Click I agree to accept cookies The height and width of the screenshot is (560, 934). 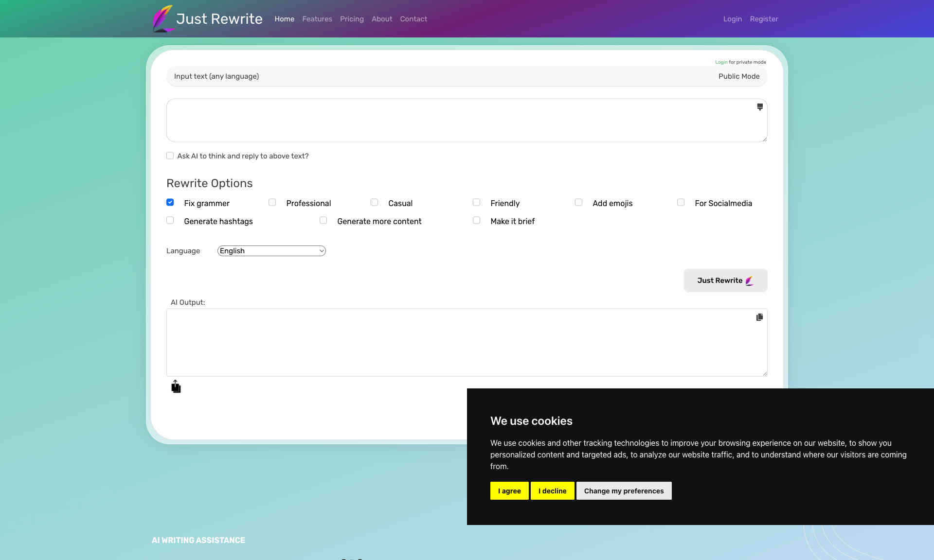[509, 490]
